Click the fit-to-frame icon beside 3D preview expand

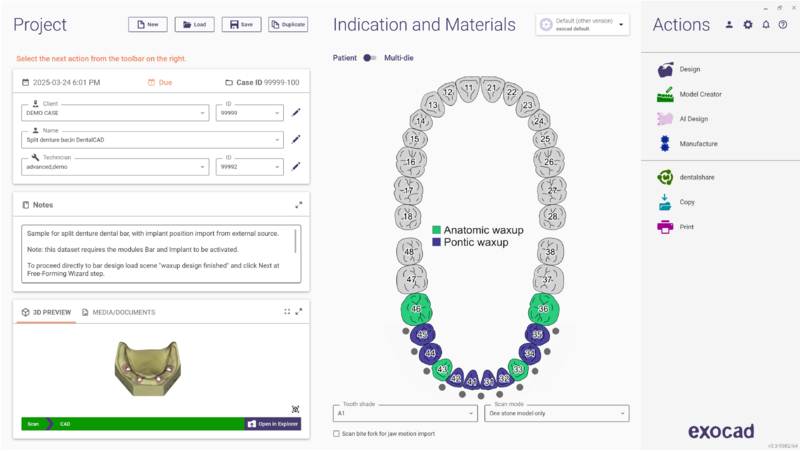pyautogui.click(x=287, y=311)
